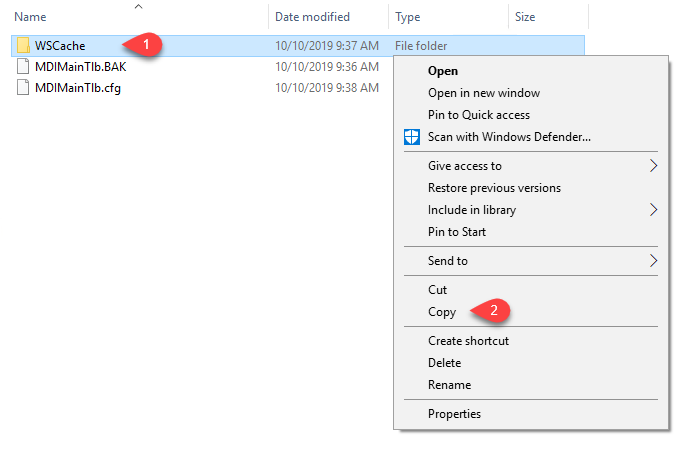Expand the Include in library submenu arrow
691x449 pixels.
[x=653, y=210]
